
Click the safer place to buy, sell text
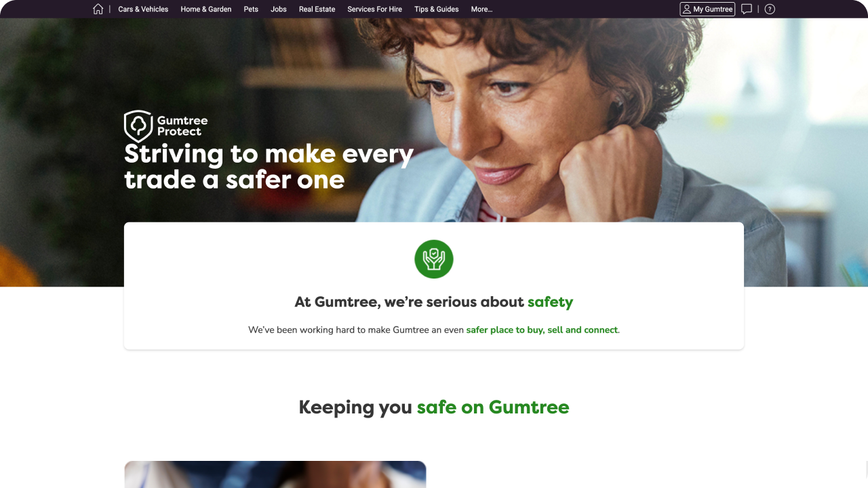point(542,330)
